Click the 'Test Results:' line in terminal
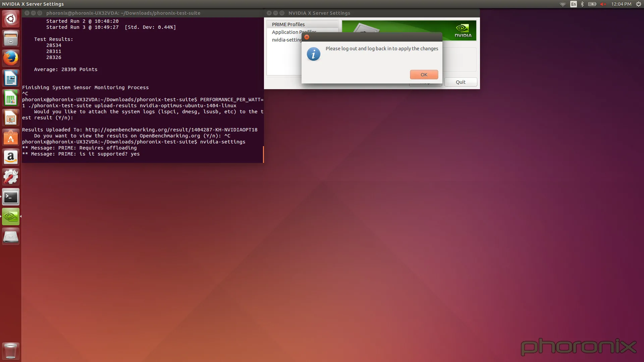The image size is (644, 362). (x=53, y=39)
